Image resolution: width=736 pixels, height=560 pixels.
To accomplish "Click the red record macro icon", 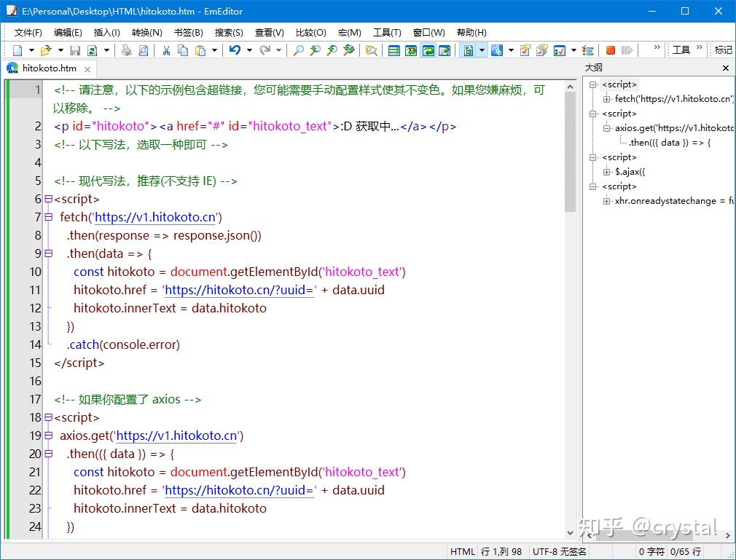I will [x=610, y=50].
